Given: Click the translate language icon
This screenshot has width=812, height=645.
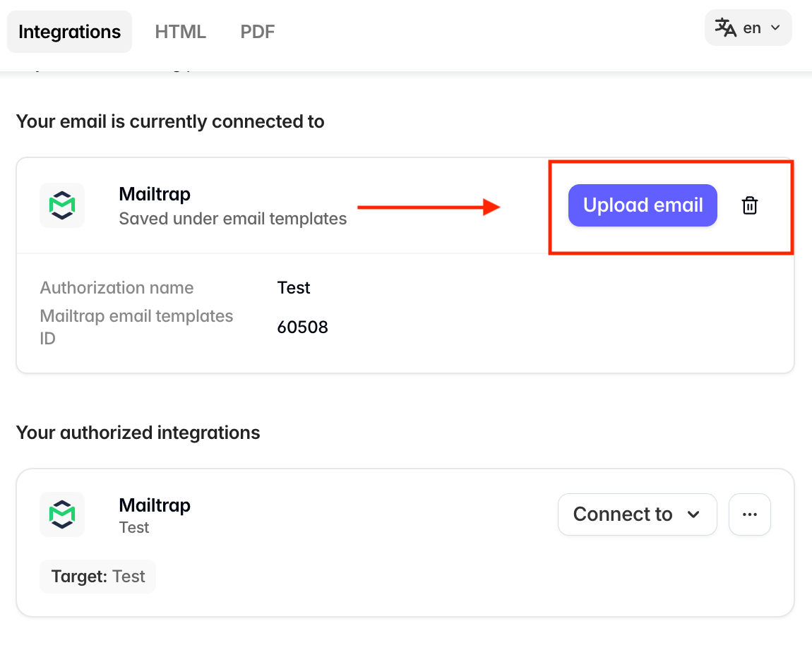Looking at the screenshot, I should point(725,28).
